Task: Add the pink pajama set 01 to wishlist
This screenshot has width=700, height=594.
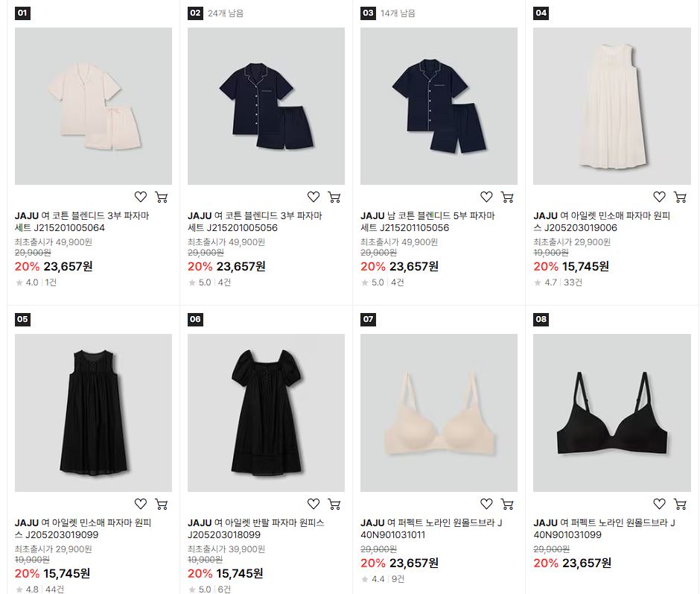Action: point(141,197)
